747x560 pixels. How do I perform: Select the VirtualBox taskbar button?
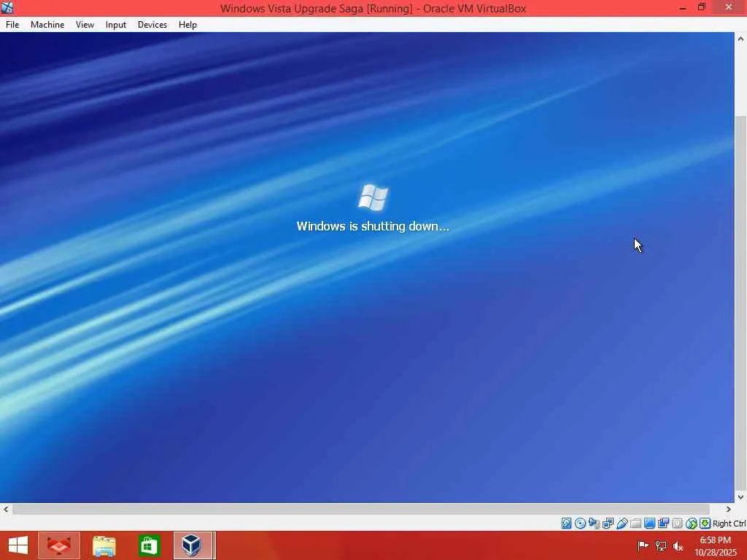(194, 545)
